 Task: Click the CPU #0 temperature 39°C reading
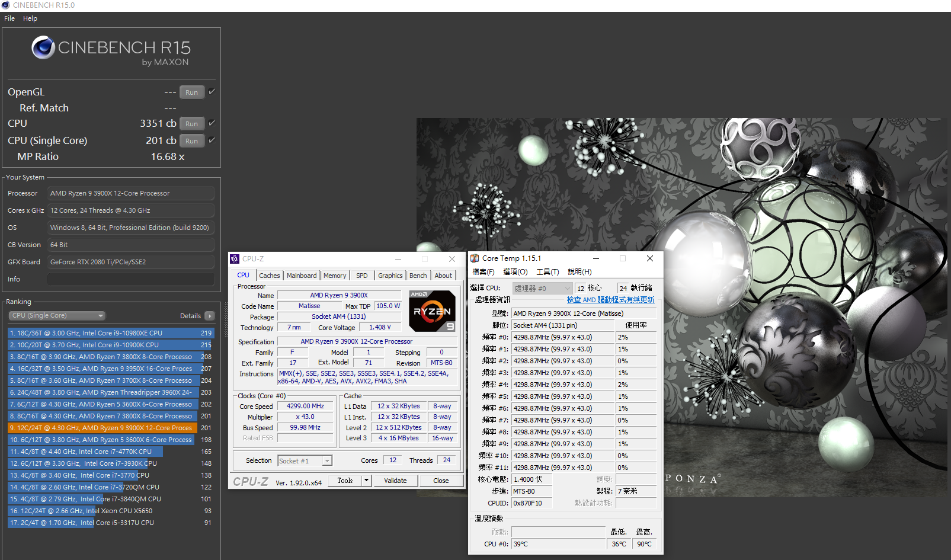pos(559,544)
